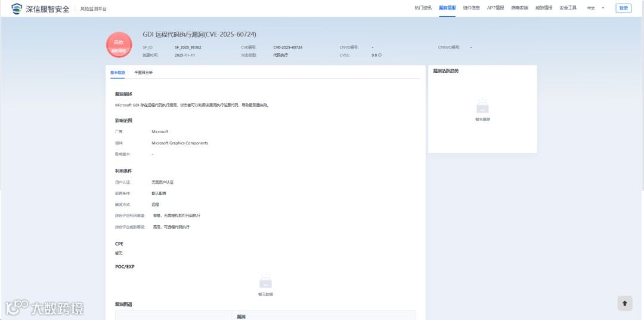Click the empty-data icon under POC/EXP
The width and height of the screenshot is (644, 320).
pos(265,281)
